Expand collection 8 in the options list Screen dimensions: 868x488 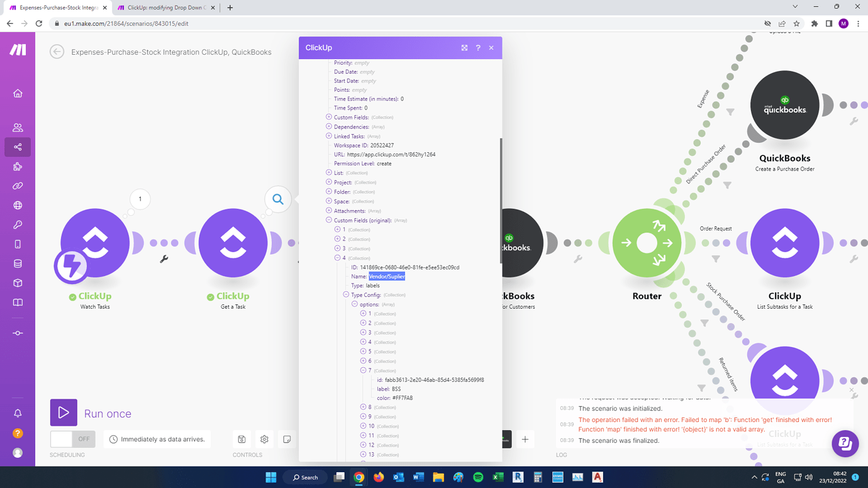point(364,407)
